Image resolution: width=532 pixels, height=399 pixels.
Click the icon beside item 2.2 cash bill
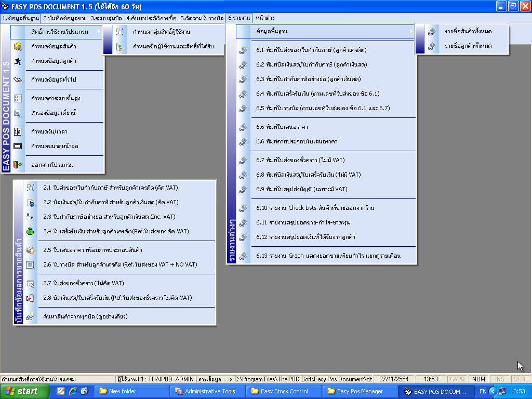pyautogui.click(x=30, y=203)
